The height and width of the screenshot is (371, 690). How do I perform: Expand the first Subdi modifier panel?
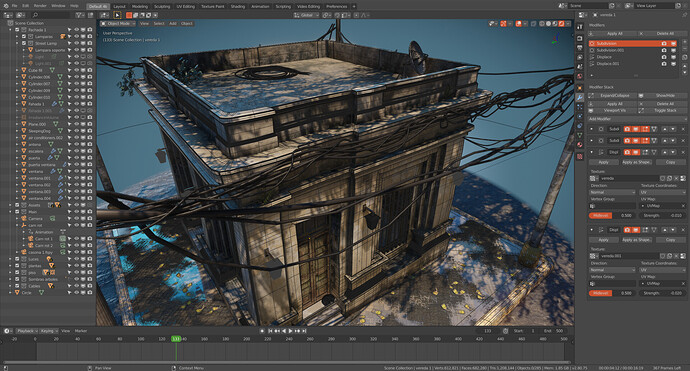click(x=591, y=129)
